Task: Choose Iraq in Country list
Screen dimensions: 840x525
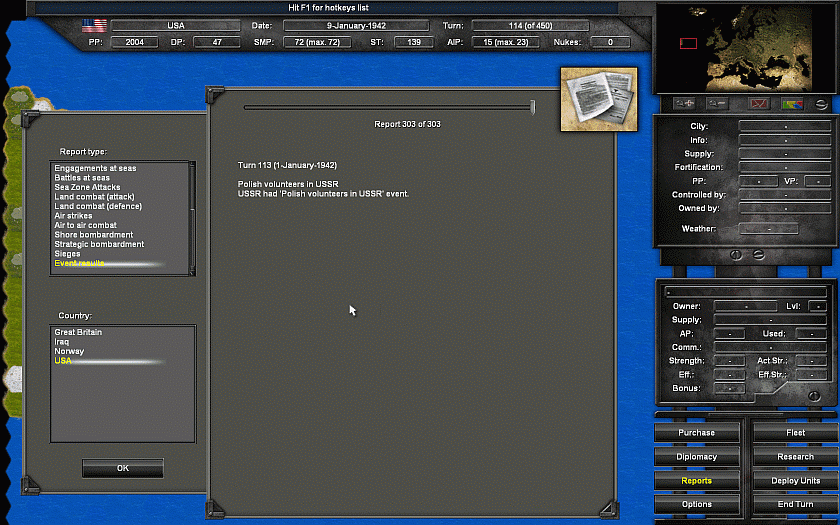Action: [x=62, y=342]
